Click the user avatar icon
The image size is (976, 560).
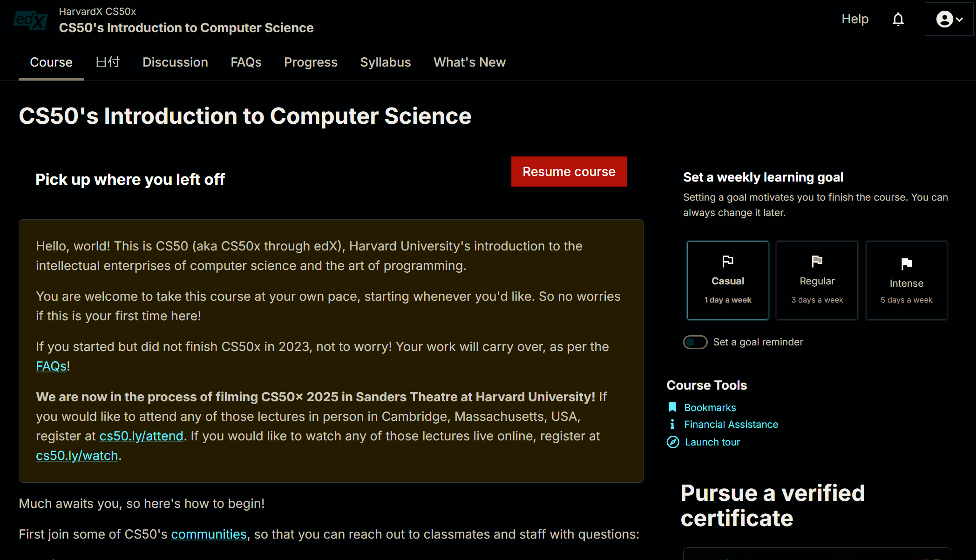pos(944,20)
